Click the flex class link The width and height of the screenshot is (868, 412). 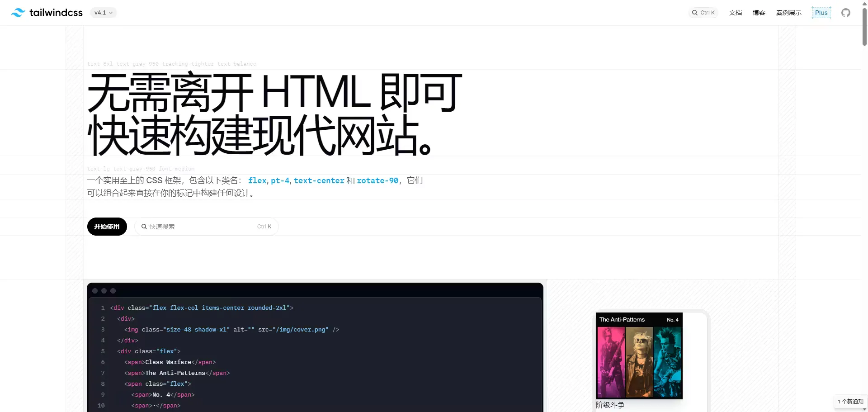click(257, 180)
